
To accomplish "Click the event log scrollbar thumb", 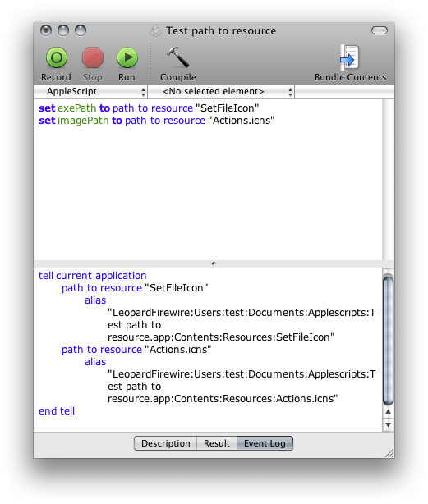I will 388,340.
